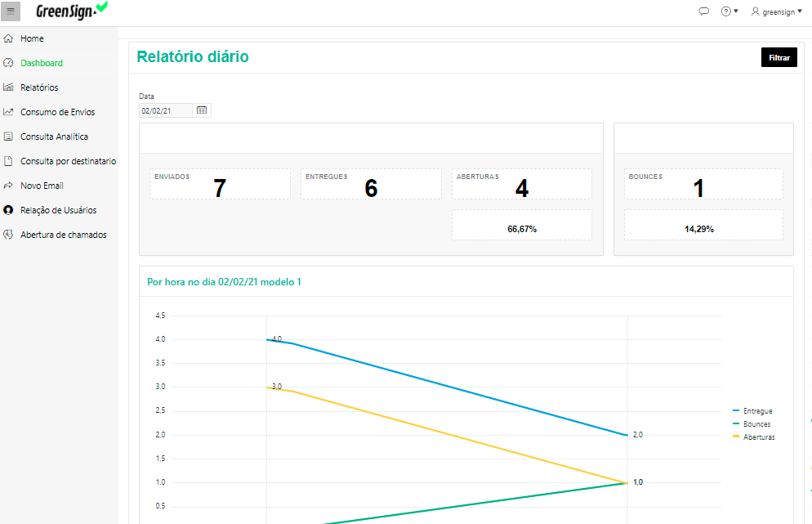Open the chat messages icon
Viewport: 812px width, 524px height.
(x=704, y=11)
